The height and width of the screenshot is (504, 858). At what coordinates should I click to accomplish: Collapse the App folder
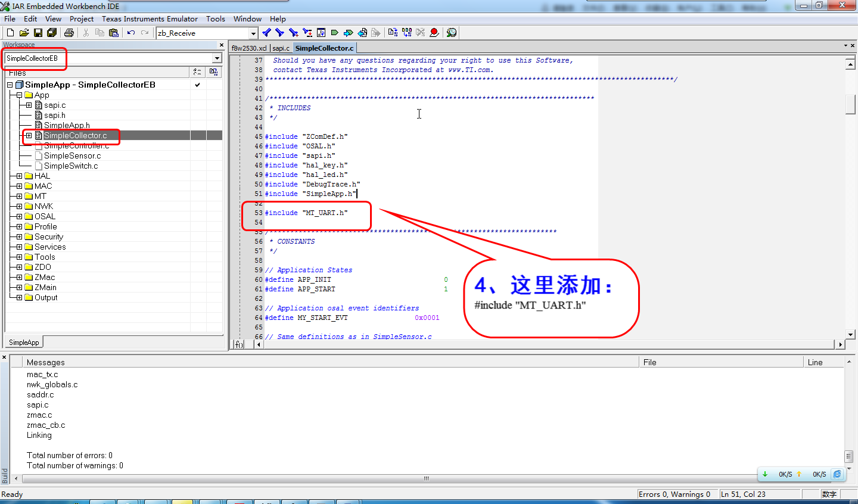pos(20,95)
